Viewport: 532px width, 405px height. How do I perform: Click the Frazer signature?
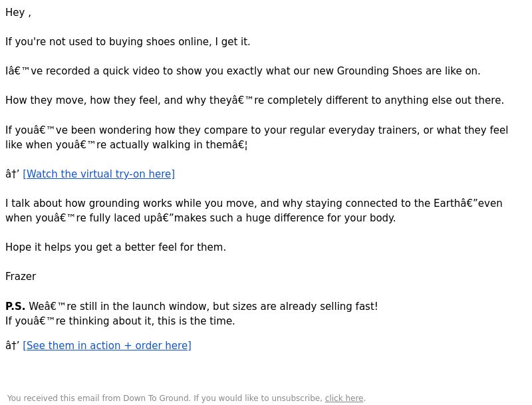[x=21, y=277]
